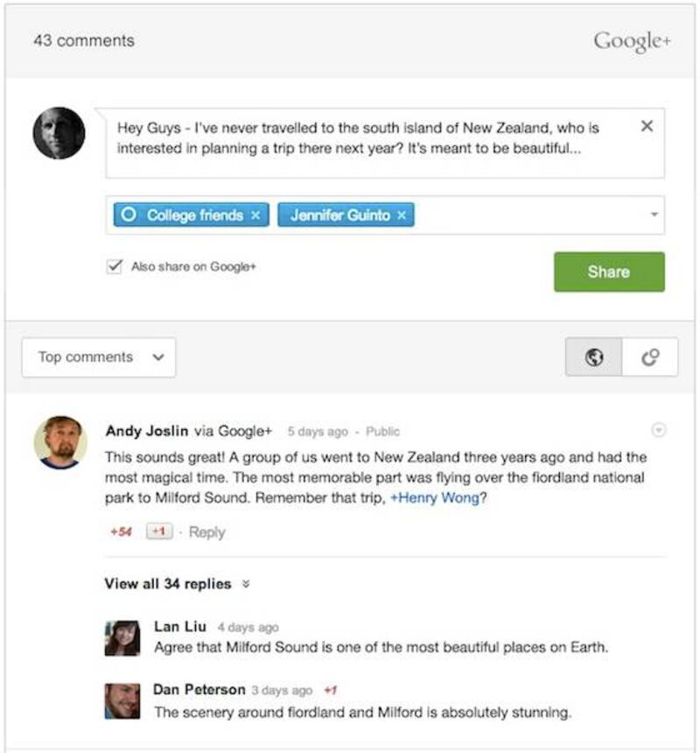Viewport: 700px width, 753px height.
Task: Open the Top comments sort dropdown
Action: 99,357
